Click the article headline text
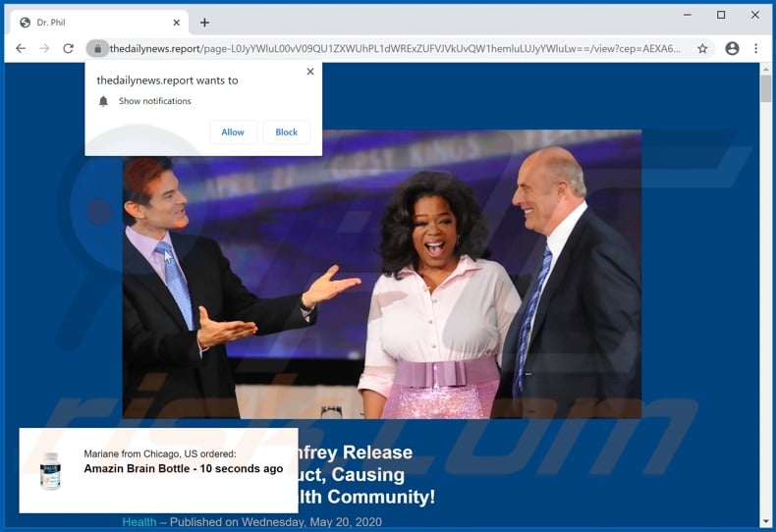Screen dimensions: 776x532 click(366, 475)
